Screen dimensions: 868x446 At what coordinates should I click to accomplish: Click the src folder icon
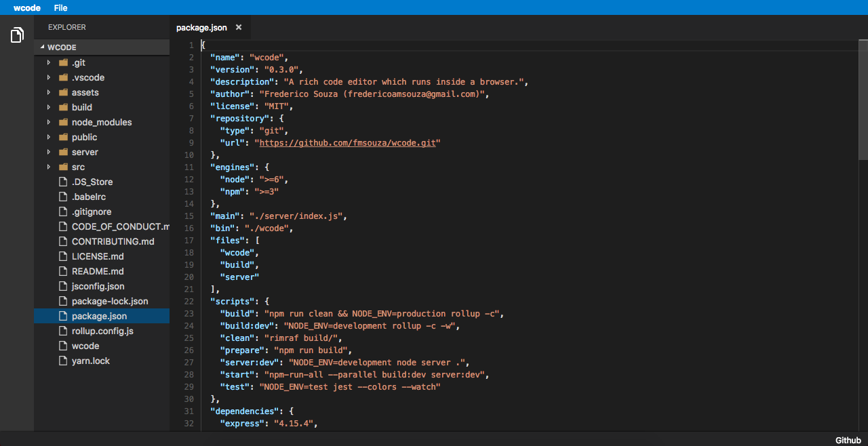click(x=64, y=167)
